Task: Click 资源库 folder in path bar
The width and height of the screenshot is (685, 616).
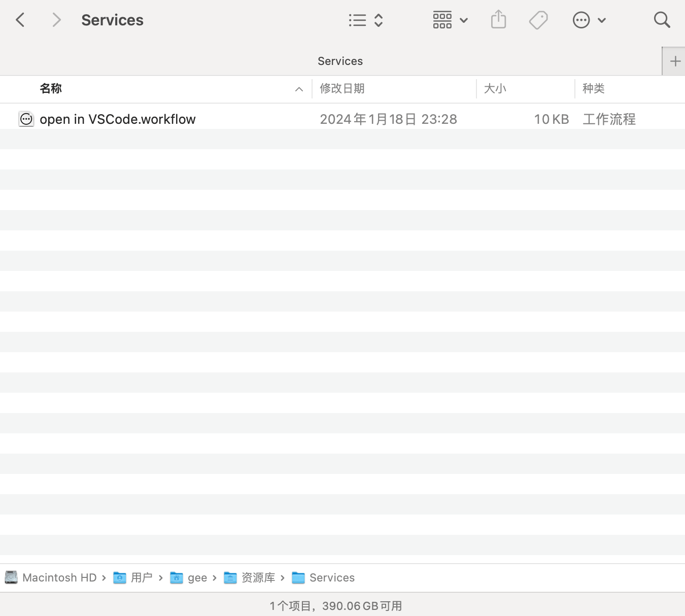Action: pos(250,577)
